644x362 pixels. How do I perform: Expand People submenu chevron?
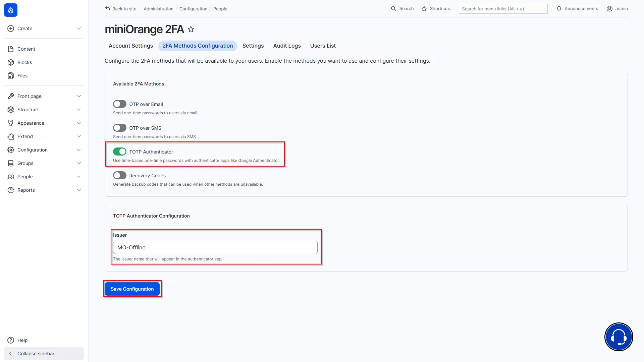[x=79, y=177]
